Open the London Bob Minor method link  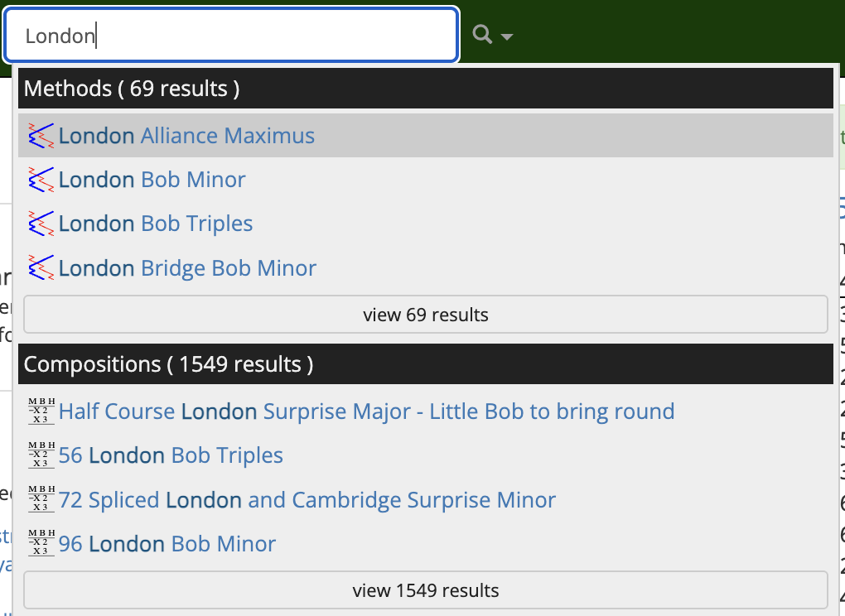point(152,179)
